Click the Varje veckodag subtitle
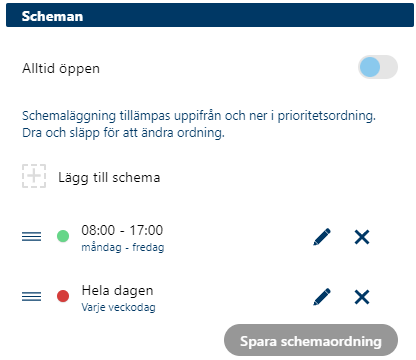The width and height of the screenshot is (416, 360). coord(118,307)
